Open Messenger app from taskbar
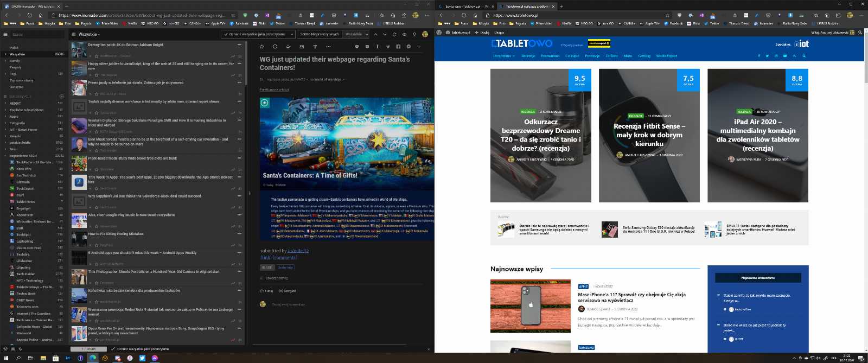The height and width of the screenshot is (363, 868). (x=155, y=358)
